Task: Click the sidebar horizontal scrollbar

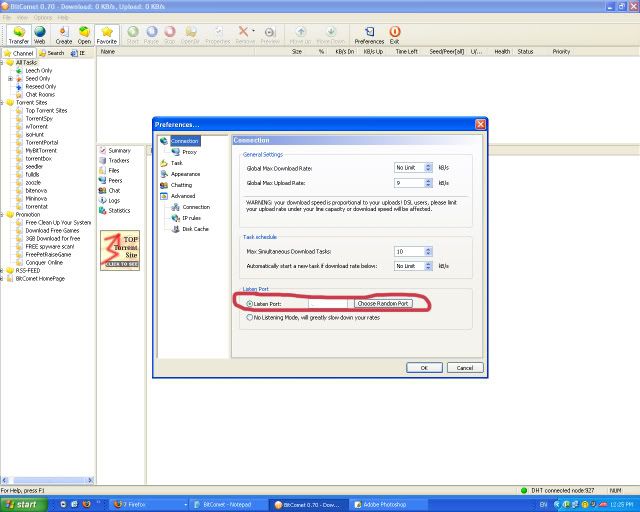Action: pos(48,480)
